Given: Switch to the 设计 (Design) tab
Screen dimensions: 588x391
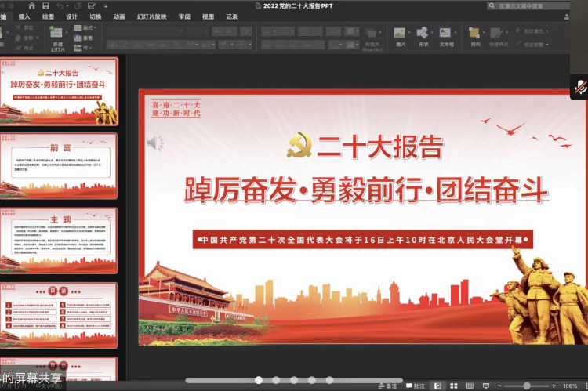Looking at the screenshot, I should pos(71,16).
